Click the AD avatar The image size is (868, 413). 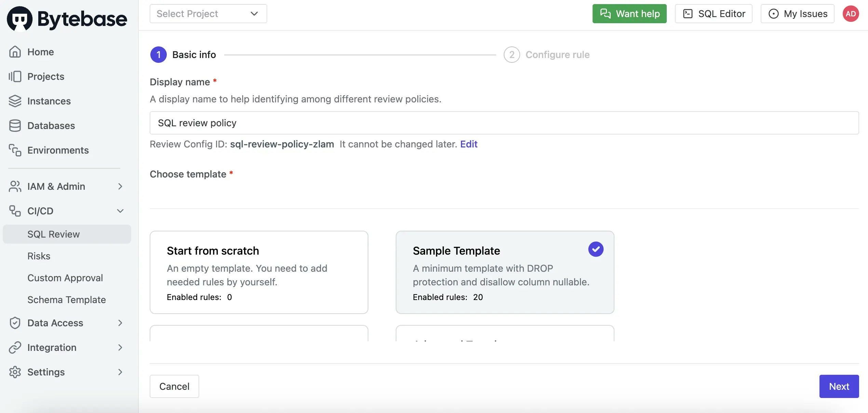[851, 14]
